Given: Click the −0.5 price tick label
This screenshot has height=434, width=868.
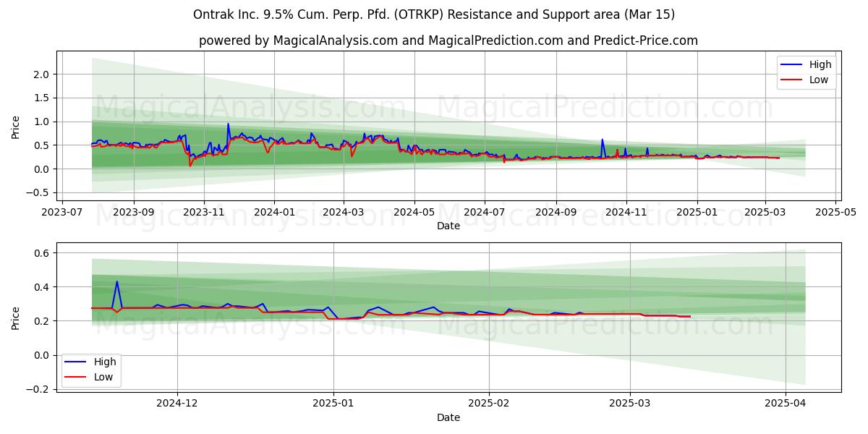Looking at the screenshot, I should pos(37,193).
